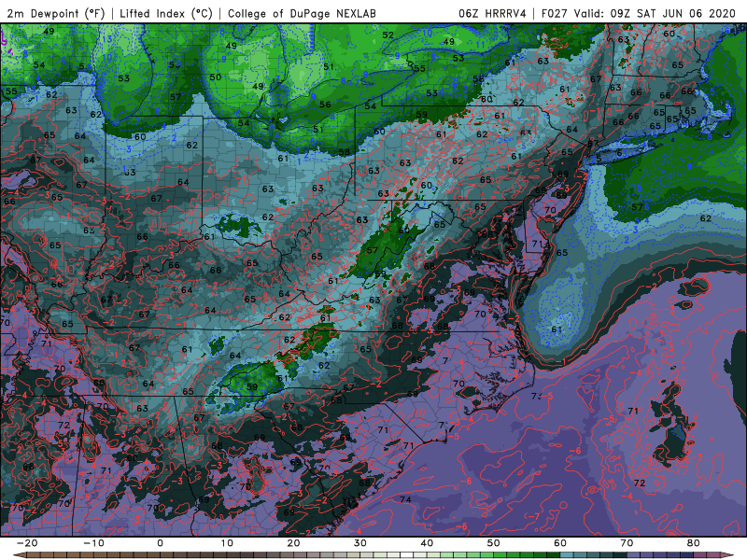Click the 70 tick label on the legend
The width and height of the screenshot is (747, 560).
tap(627, 543)
